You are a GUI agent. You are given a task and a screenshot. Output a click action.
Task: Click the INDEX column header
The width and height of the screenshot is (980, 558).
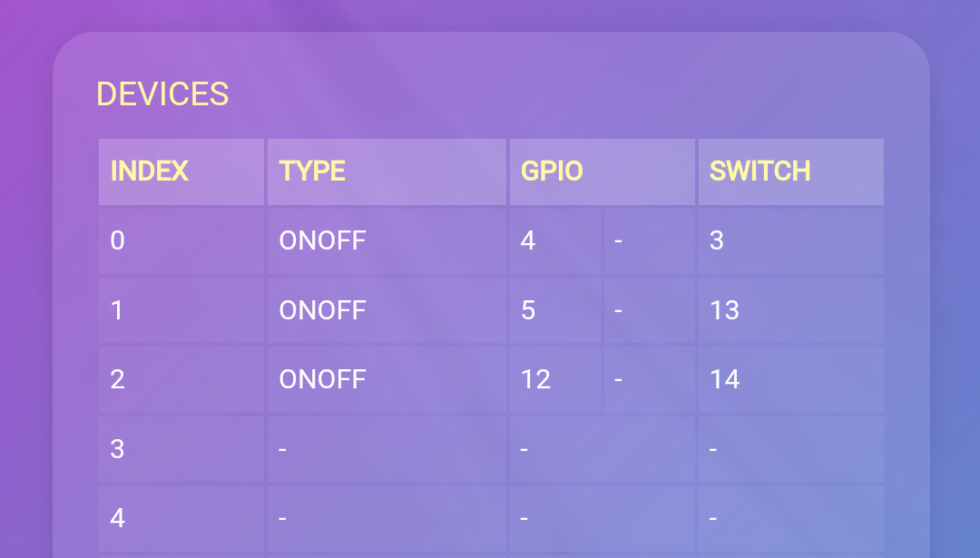150,171
